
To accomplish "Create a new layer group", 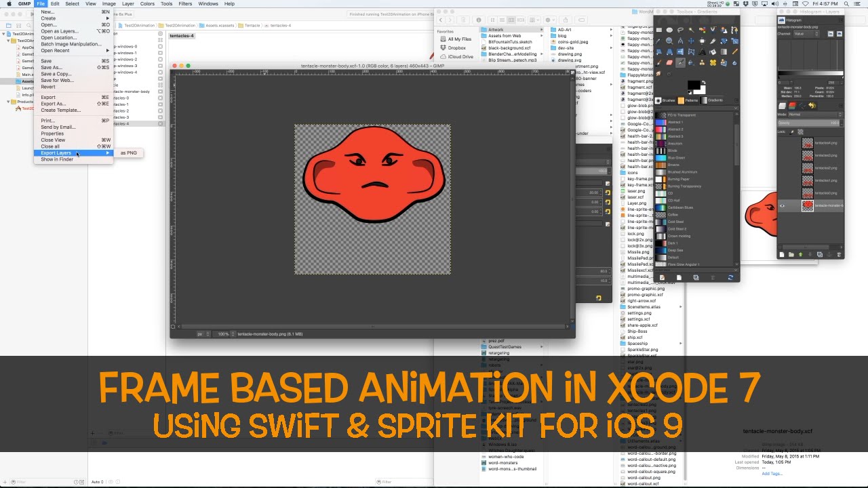I will [791, 255].
